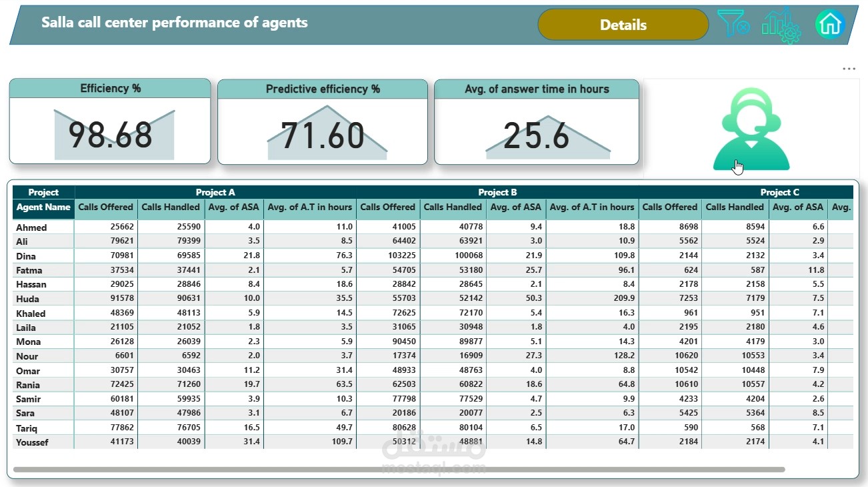This screenshot has height=487, width=868.
Task: Click Project A Avg. of A.T in hours header
Action: click(x=309, y=207)
